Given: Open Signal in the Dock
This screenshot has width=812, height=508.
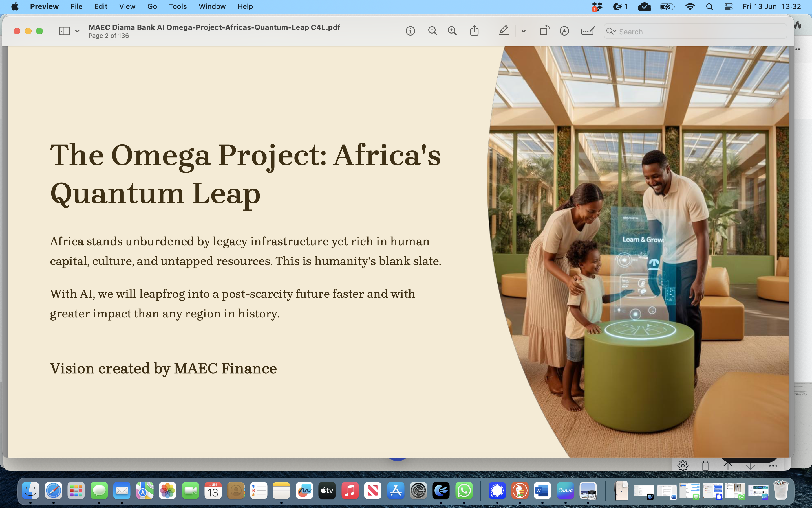Looking at the screenshot, I should [497, 491].
